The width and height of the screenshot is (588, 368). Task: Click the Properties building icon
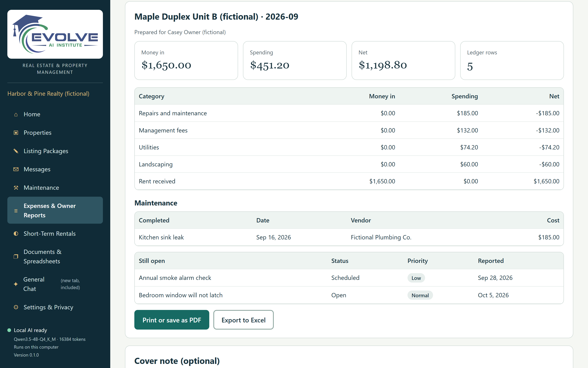(x=16, y=133)
